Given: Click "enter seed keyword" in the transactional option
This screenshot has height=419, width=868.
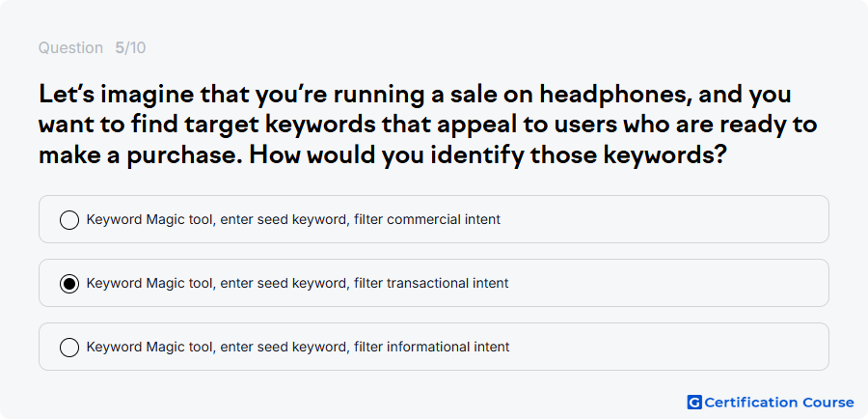Looking at the screenshot, I should (x=285, y=283).
